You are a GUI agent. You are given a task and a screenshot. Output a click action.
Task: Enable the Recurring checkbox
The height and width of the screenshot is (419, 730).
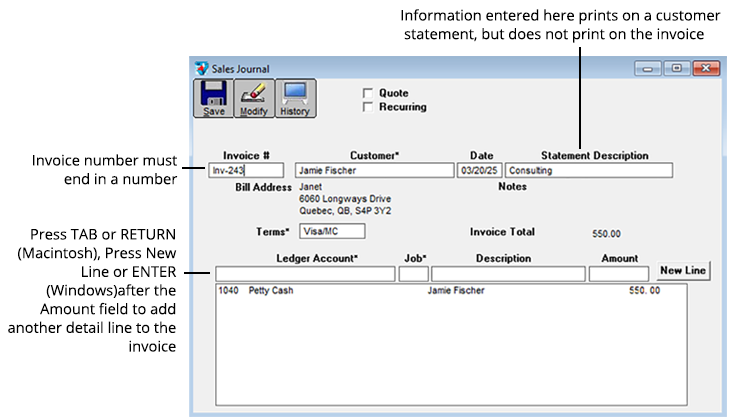tap(368, 107)
